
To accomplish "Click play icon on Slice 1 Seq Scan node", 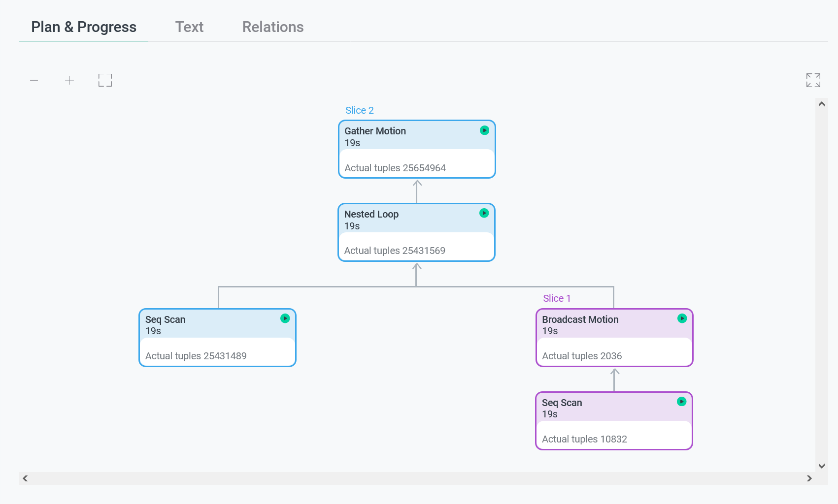I will pos(682,402).
